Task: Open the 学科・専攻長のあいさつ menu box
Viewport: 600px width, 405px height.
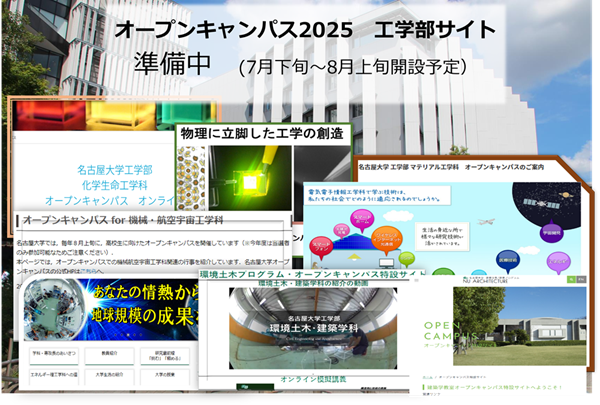Action: 54,356
